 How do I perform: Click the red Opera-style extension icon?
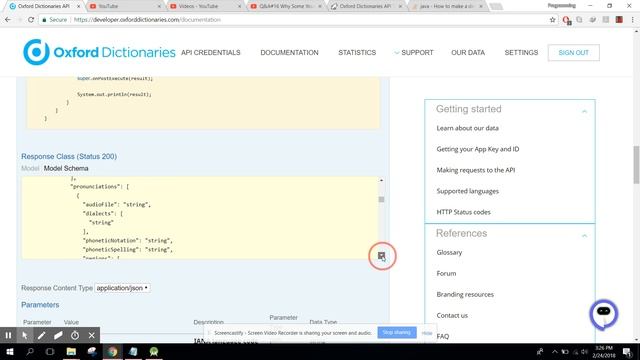point(566,20)
